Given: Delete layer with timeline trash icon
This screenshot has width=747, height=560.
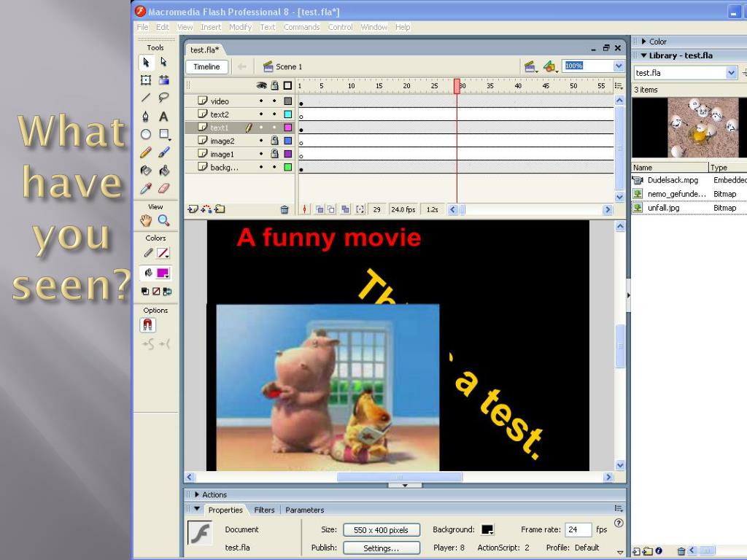Looking at the screenshot, I should pyautogui.click(x=285, y=209).
